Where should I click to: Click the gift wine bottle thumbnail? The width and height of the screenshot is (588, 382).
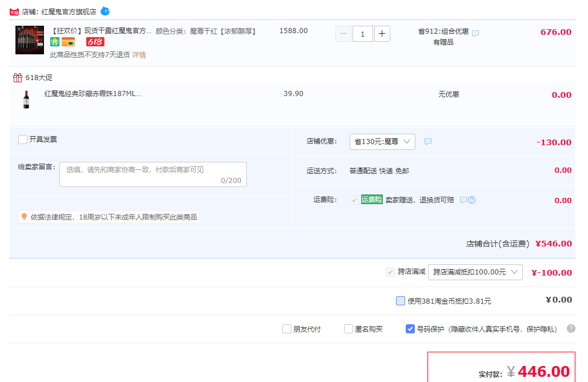pyautogui.click(x=26, y=100)
